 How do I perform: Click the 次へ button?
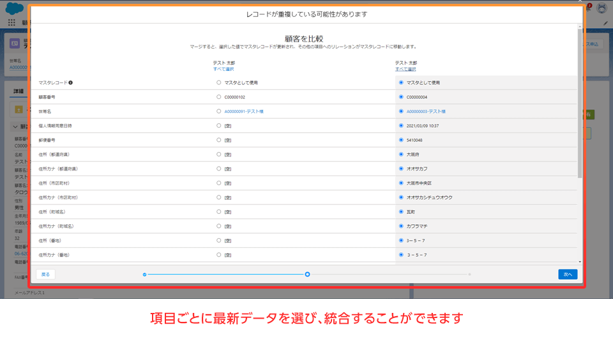point(568,274)
